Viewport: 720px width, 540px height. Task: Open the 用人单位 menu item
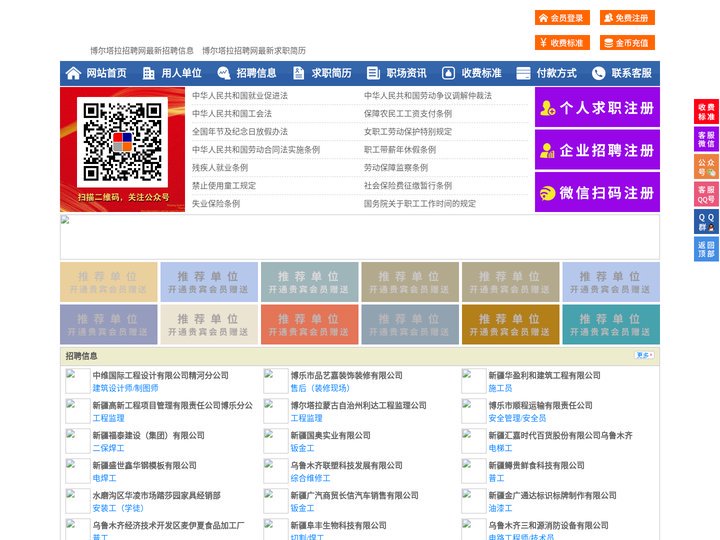pos(181,73)
